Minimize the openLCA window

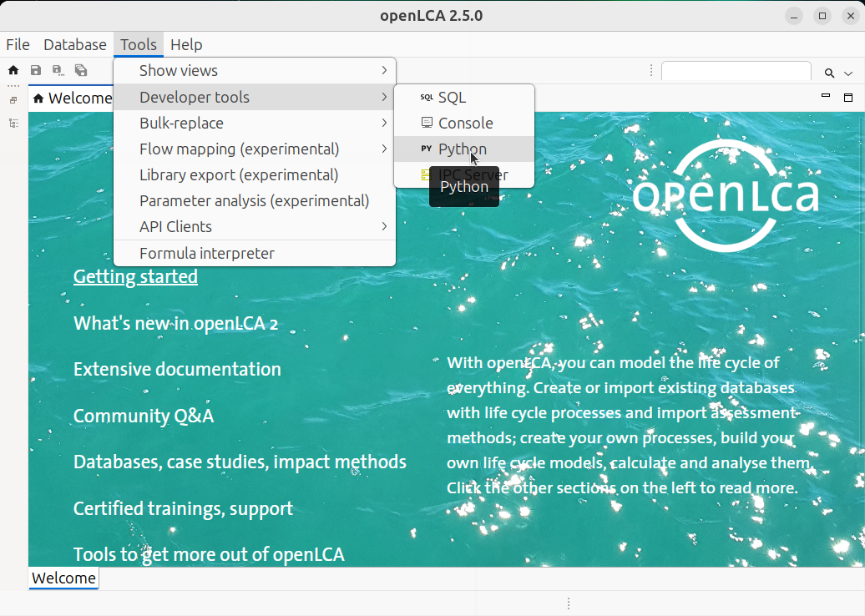click(794, 16)
